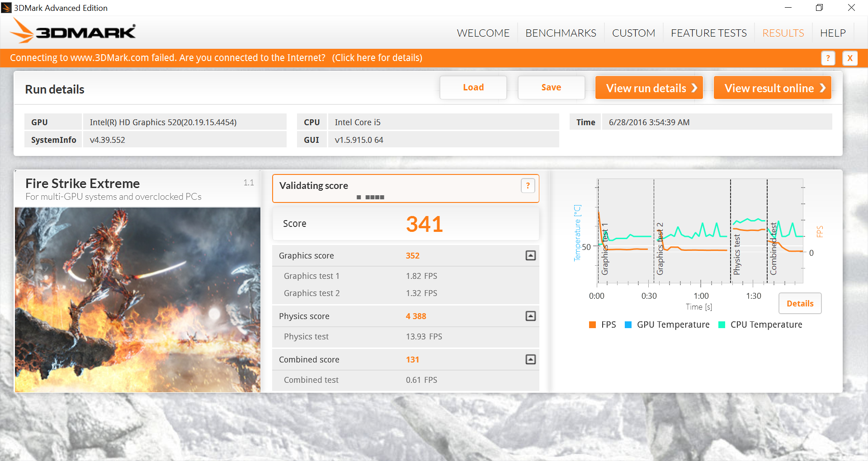This screenshot has width=868, height=461.
Task: Click the orange FPS legend swatch
Action: pos(593,325)
